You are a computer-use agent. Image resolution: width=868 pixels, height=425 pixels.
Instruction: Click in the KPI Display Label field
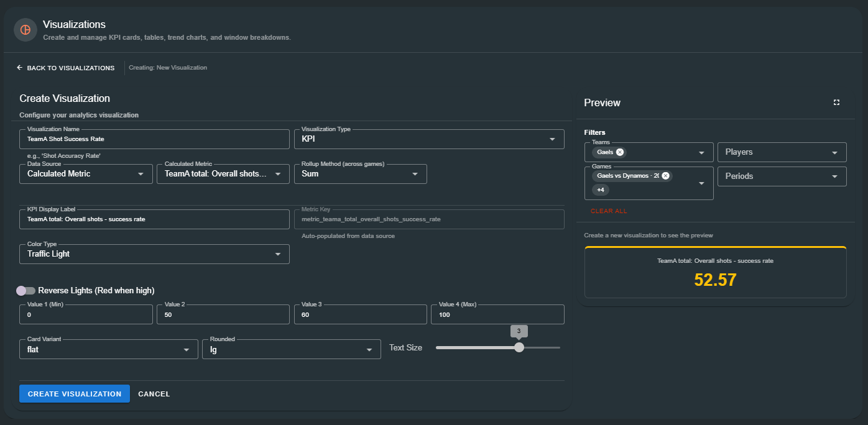(154, 219)
